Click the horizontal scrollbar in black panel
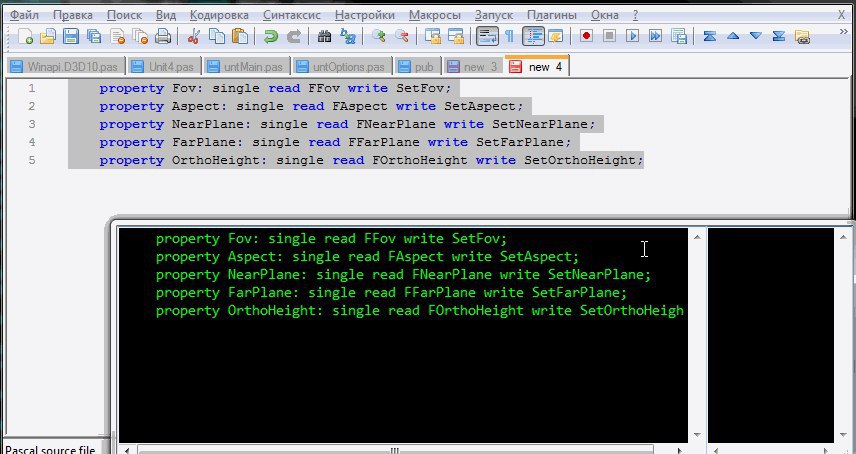The height and width of the screenshot is (454, 856). click(x=400, y=448)
